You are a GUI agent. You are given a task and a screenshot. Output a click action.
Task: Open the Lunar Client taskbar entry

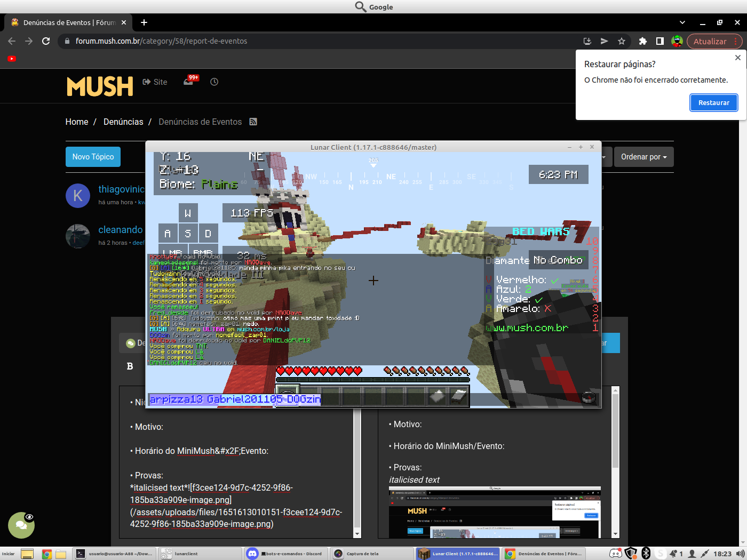tap(458, 554)
